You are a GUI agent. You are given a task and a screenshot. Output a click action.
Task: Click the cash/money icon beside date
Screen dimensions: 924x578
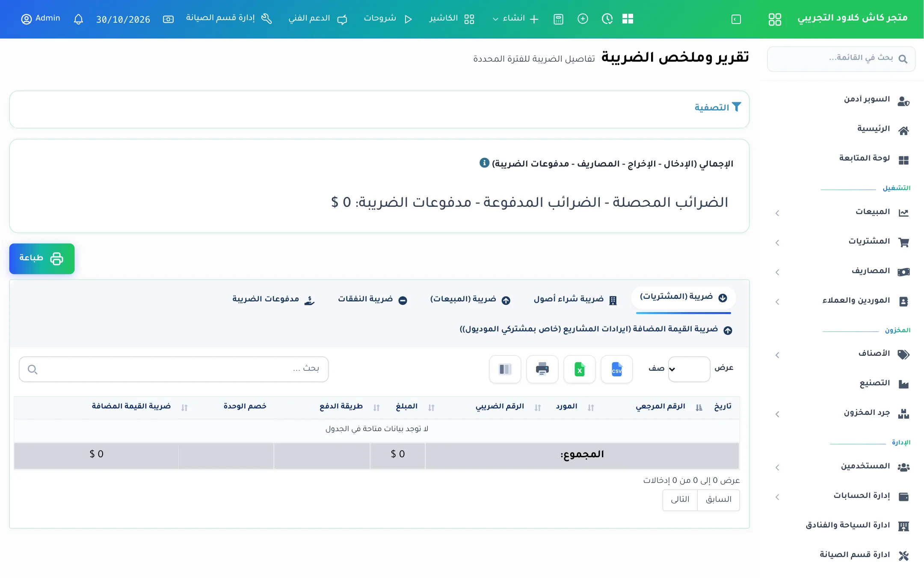(168, 19)
